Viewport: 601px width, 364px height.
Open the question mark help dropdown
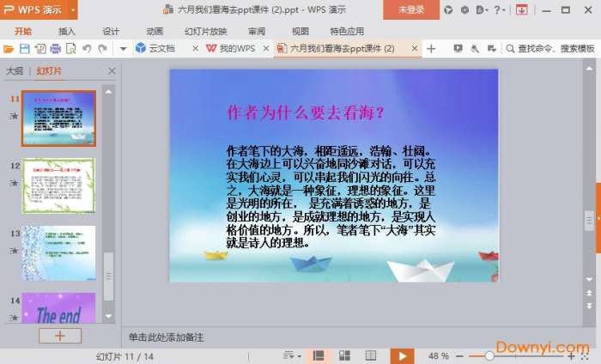click(500, 10)
